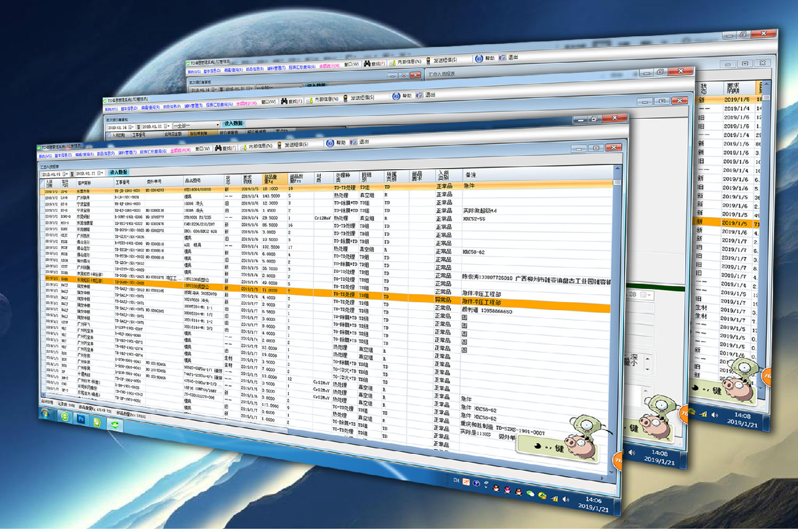798x532 pixels.
Task: Click 退出 button in third window toolbar
Action: 513,57
